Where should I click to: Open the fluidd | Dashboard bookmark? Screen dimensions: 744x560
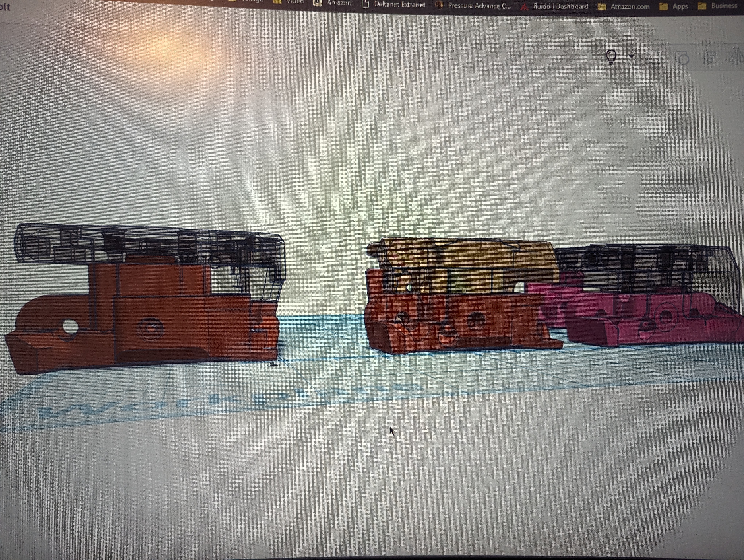(x=554, y=6)
